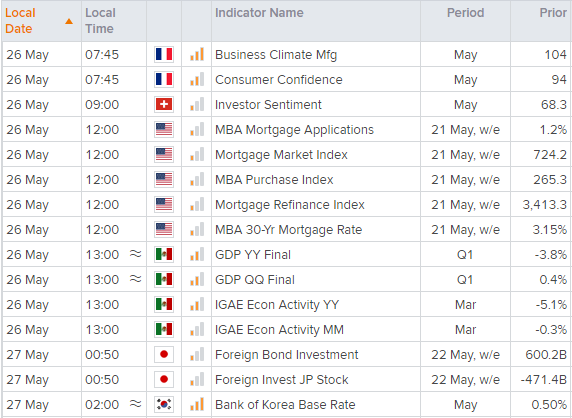The image size is (572, 418).
Task: Click Japan flag beside Foreign Bond Investment
Action: point(164,354)
